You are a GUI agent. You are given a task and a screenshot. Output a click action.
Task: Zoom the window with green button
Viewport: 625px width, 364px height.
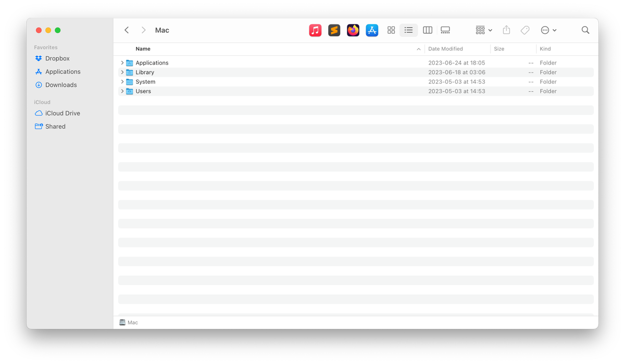pos(58,30)
